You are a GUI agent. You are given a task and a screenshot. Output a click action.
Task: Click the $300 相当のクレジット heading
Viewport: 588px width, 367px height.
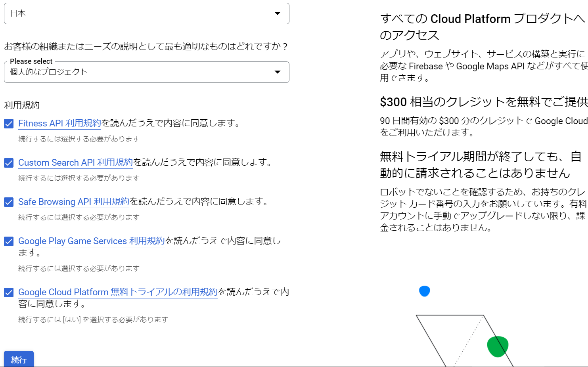(x=484, y=102)
